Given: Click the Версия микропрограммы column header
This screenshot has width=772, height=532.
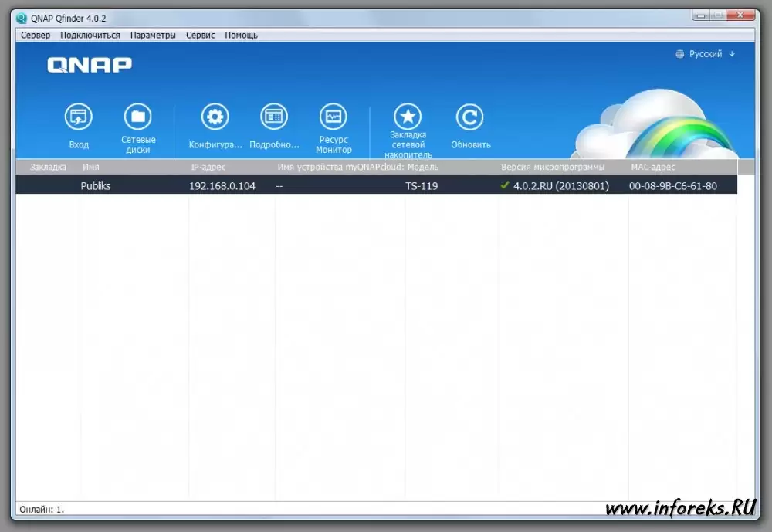Looking at the screenshot, I should (x=553, y=167).
